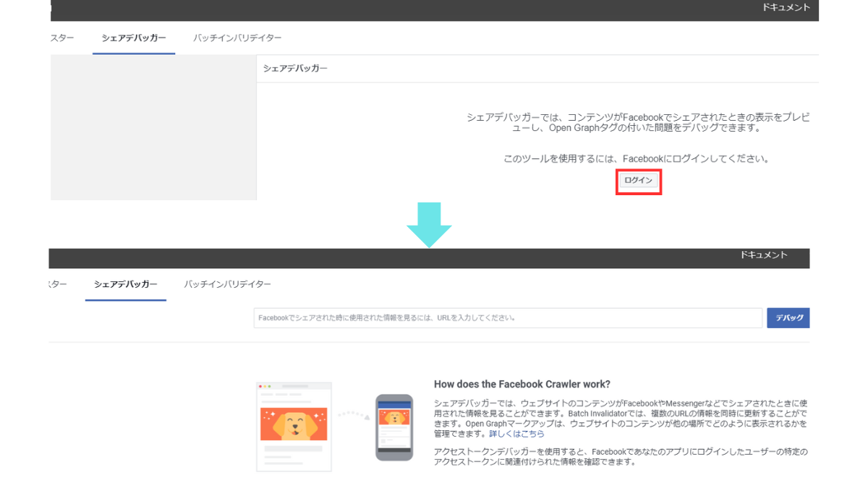868x488 pixels.
Task: Select バッチインバリデイター tab in upper screenshot
Action: click(237, 38)
